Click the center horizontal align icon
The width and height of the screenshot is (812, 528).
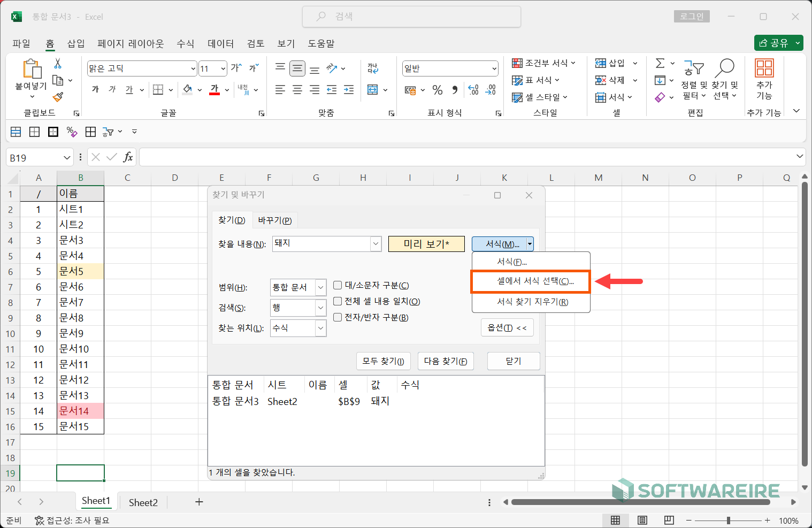pos(297,90)
